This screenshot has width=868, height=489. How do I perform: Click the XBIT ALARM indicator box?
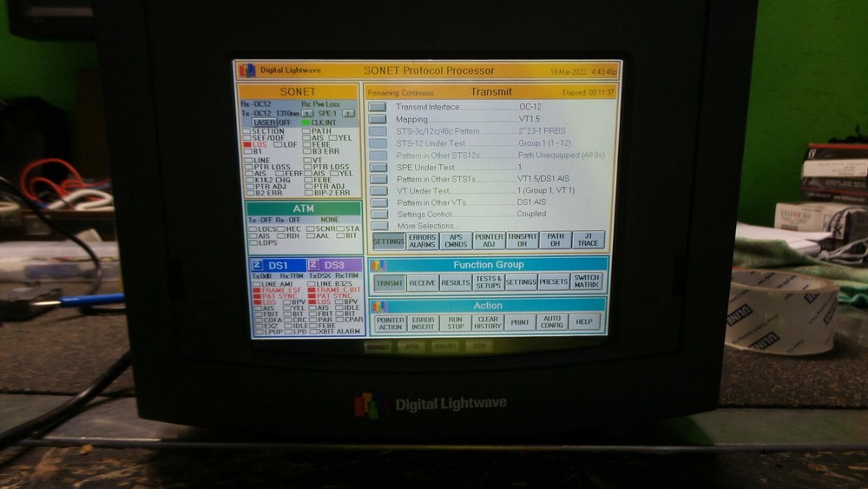pos(314,332)
